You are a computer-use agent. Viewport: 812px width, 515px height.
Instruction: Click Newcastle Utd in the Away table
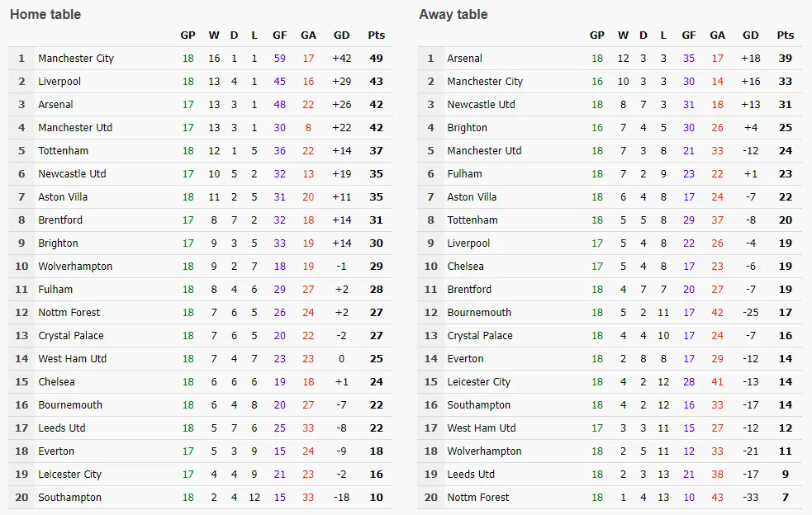click(481, 105)
